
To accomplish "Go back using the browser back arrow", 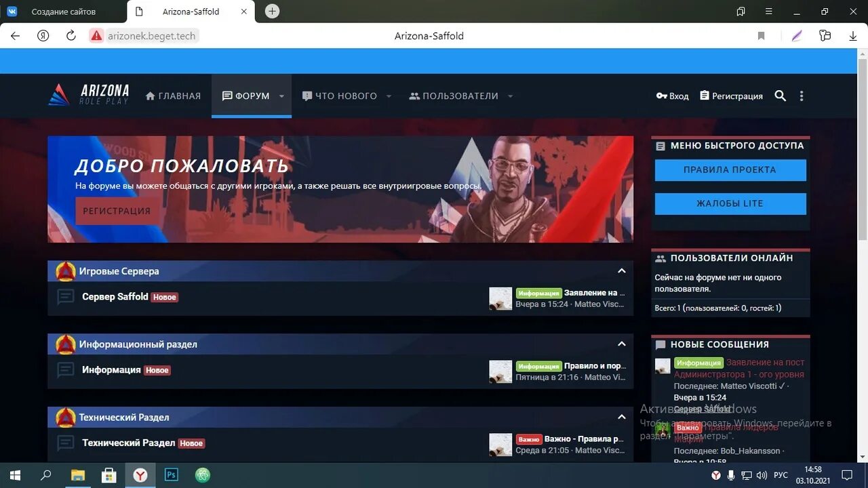I will point(15,35).
